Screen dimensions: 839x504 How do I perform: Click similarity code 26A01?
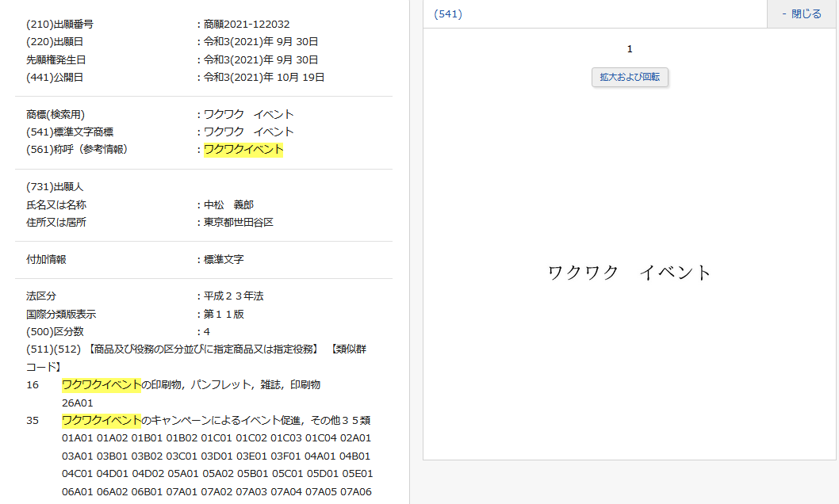click(78, 403)
